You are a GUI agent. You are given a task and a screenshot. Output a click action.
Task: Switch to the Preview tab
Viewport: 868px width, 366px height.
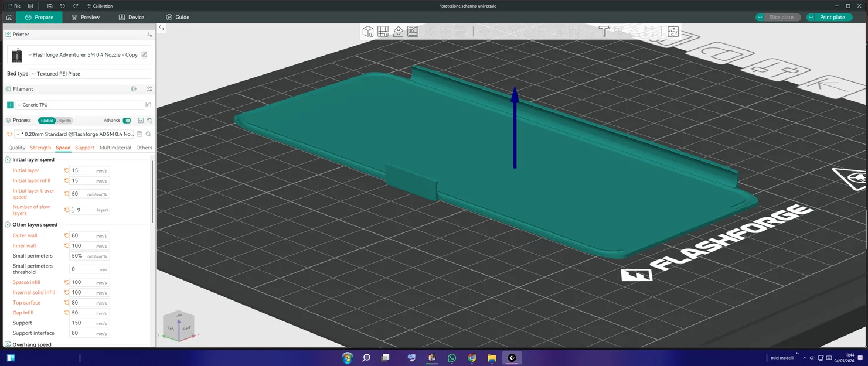86,18
